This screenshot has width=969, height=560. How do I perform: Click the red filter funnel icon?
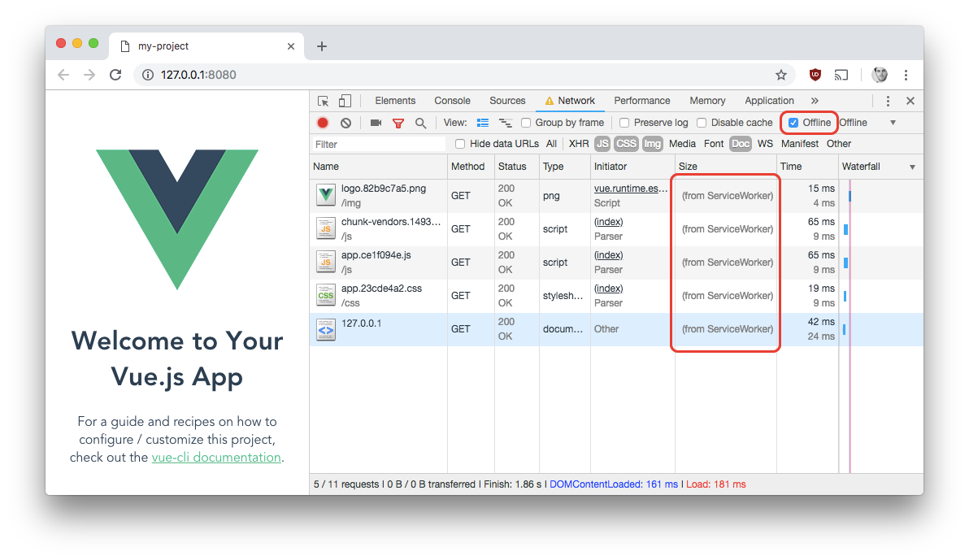398,122
